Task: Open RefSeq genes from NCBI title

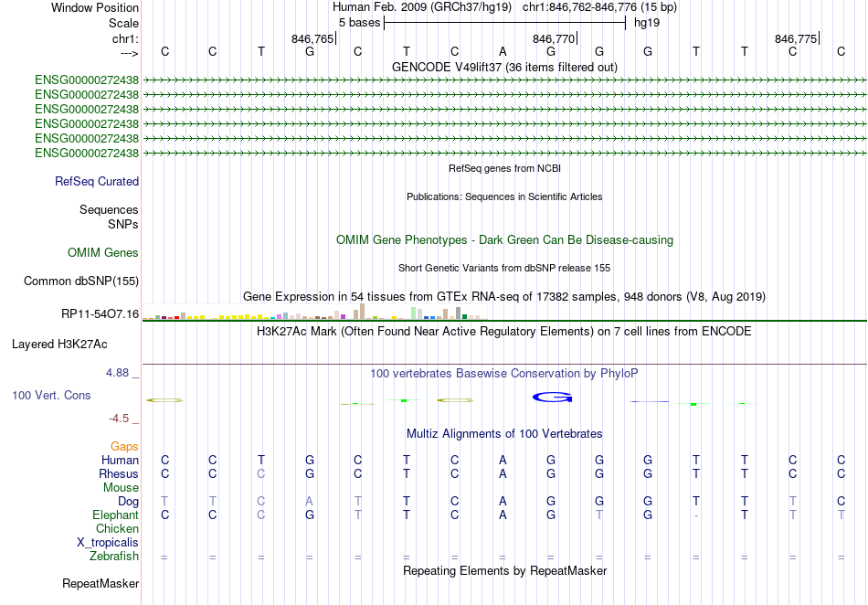Action: (504, 168)
